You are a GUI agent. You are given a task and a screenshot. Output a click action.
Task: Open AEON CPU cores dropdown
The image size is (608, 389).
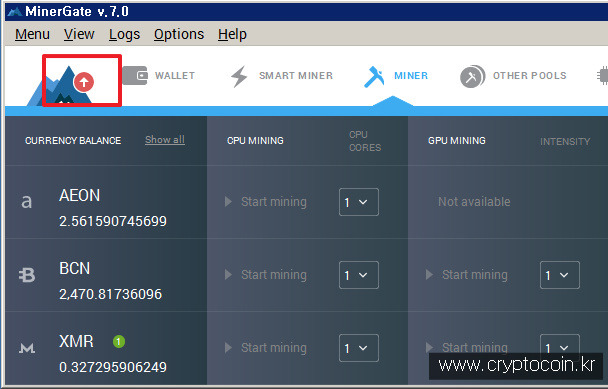(x=359, y=202)
